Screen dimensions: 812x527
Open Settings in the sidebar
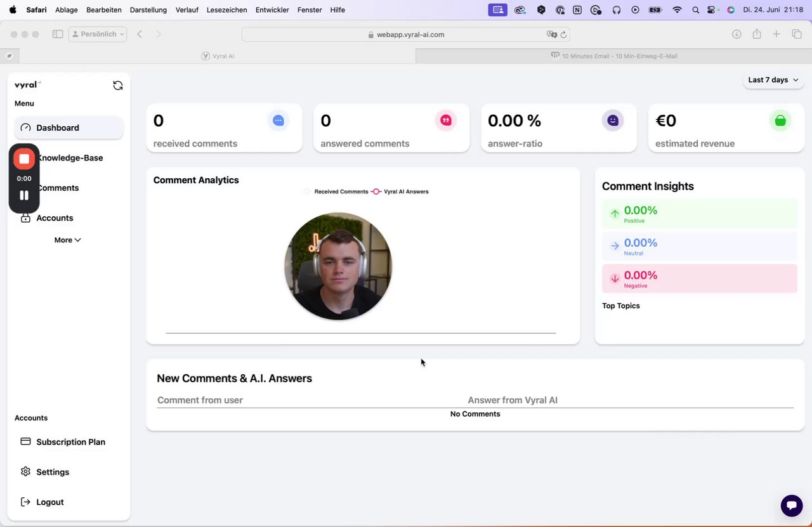(x=53, y=472)
